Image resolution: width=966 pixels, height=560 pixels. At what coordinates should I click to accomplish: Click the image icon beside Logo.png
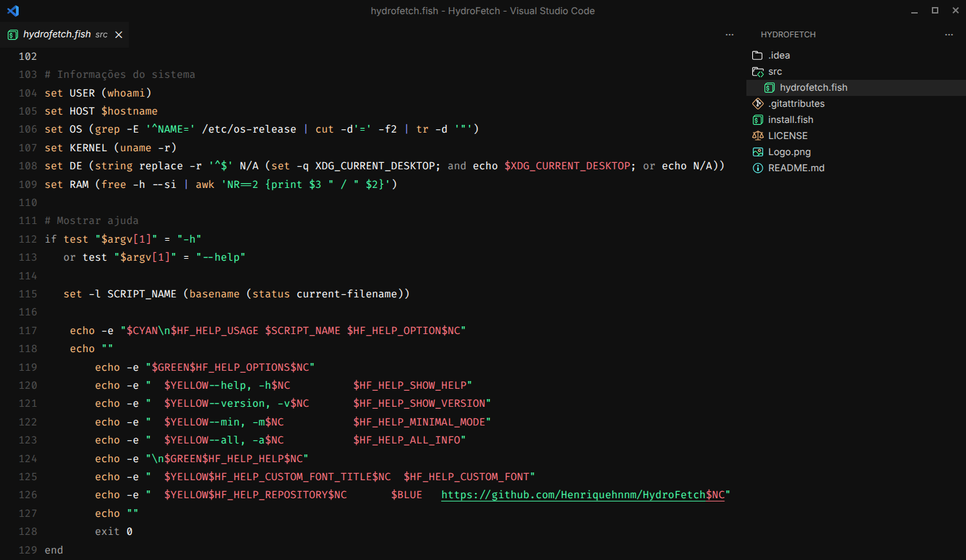(757, 152)
